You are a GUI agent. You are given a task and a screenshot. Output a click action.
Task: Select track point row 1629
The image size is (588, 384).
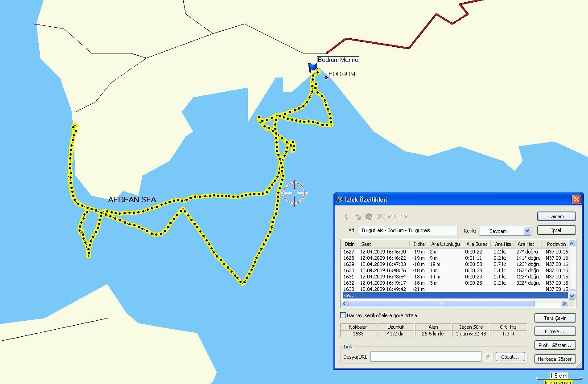click(455, 264)
